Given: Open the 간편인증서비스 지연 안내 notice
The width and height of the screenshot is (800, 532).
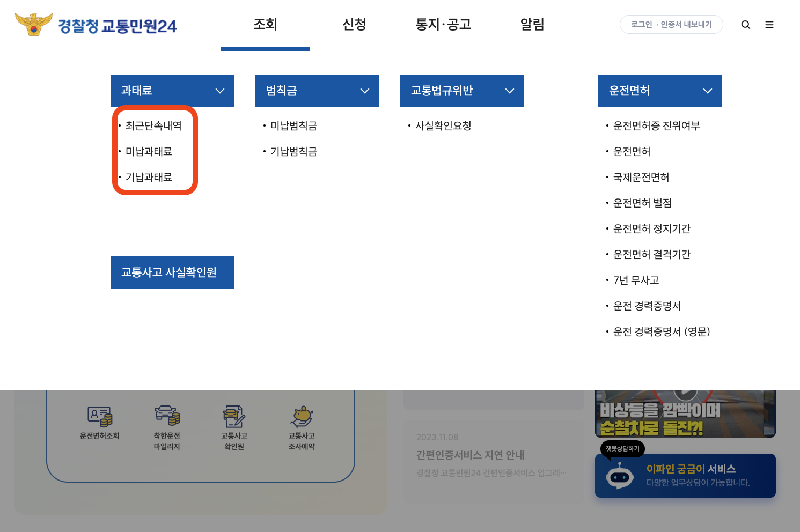Looking at the screenshot, I should (x=470, y=455).
